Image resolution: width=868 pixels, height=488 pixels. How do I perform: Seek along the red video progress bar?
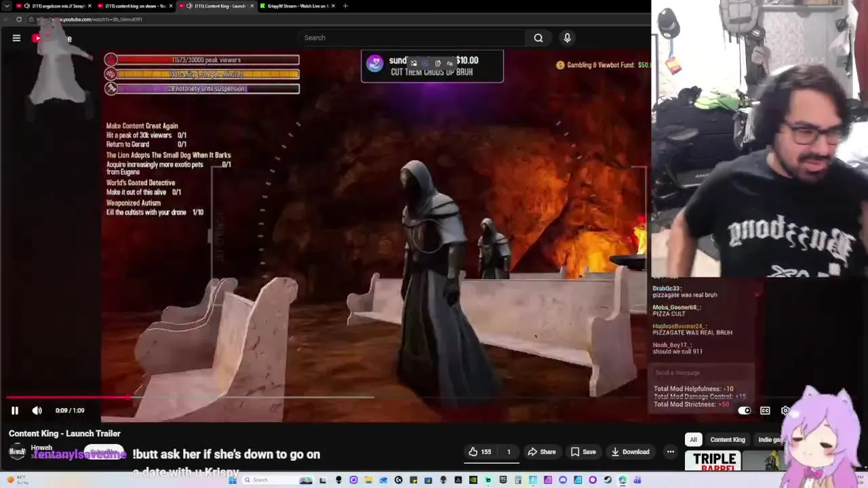point(68,398)
